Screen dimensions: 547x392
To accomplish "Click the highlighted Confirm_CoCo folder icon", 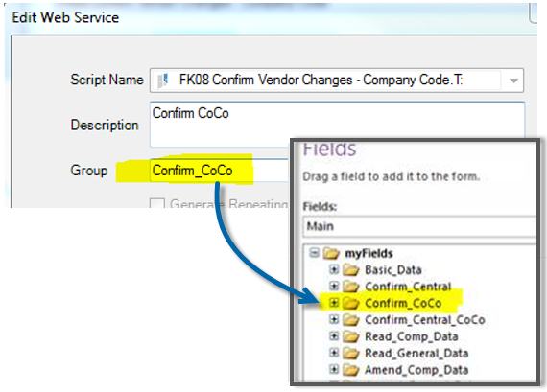I will click(x=350, y=303).
